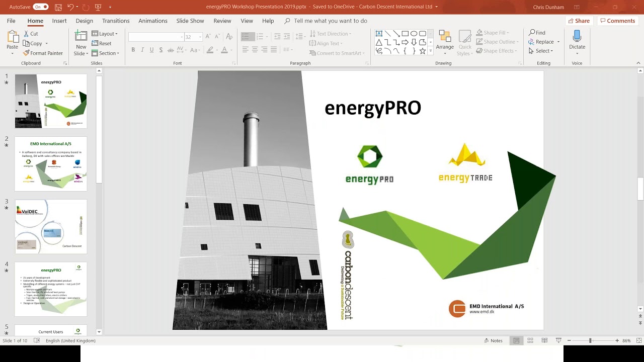
Task: Toggle right text alignment
Action: pos(264,50)
